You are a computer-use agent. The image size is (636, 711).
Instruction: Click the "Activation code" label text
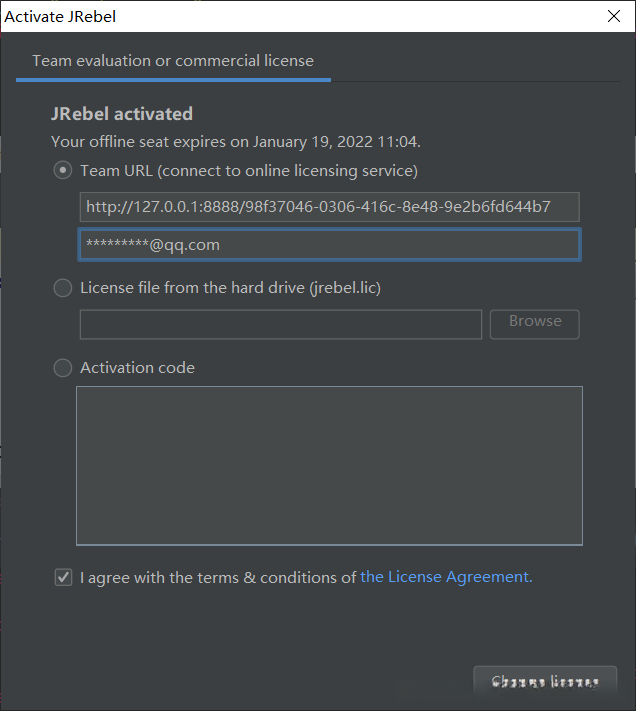(137, 368)
